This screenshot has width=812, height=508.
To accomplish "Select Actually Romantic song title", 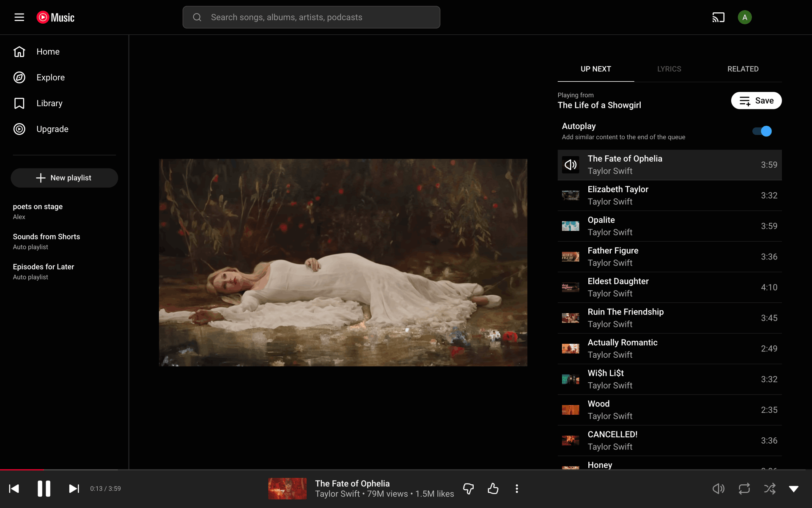I will [x=622, y=342].
